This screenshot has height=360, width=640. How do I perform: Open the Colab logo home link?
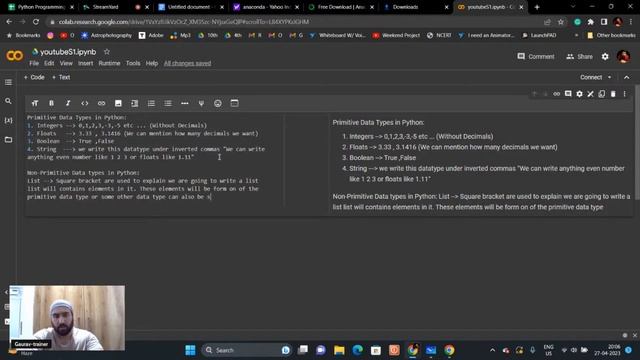[15, 56]
